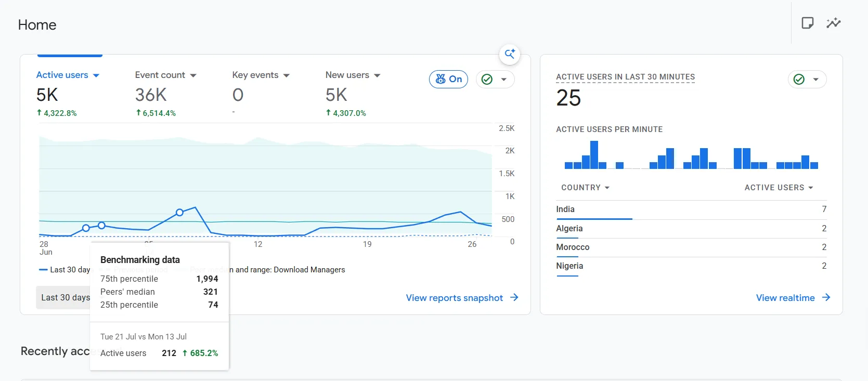Open the ACTIVE USERS column dropdown in realtime card

click(779, 188)
